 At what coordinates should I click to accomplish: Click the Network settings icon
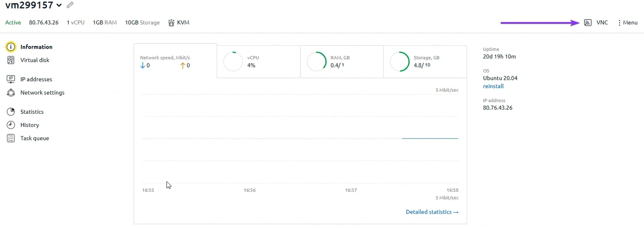[11, 93]
